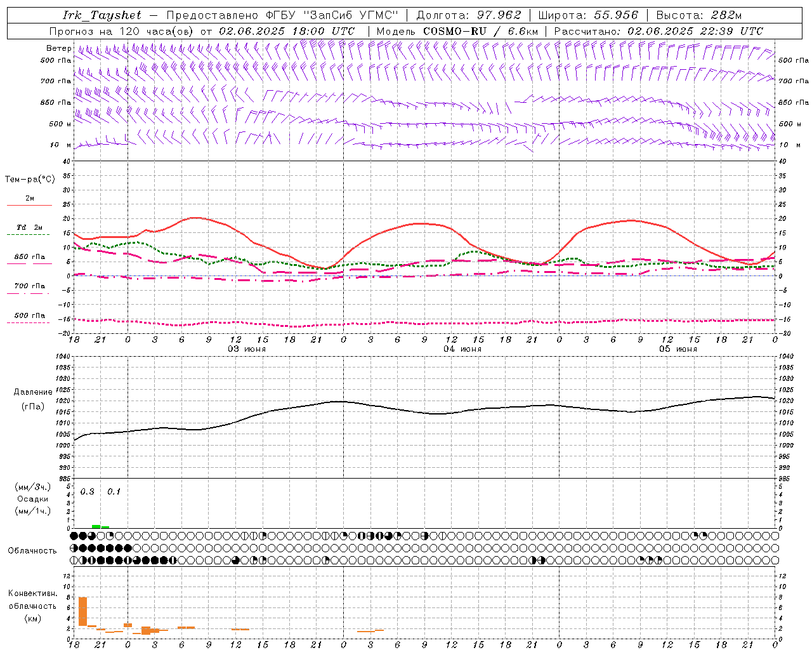812x650 pixels.
Task: Select the (мм/3ч.) precipitation unit label
Action: [33, 487]
